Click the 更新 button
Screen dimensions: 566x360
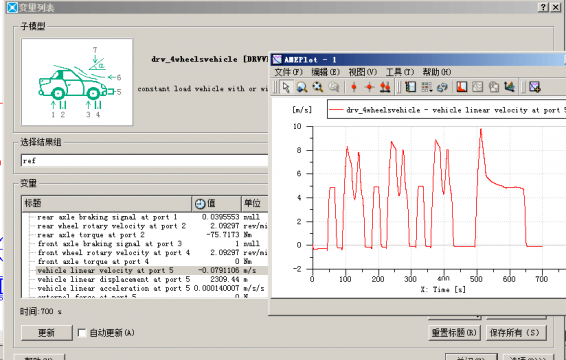click(47, 333)
